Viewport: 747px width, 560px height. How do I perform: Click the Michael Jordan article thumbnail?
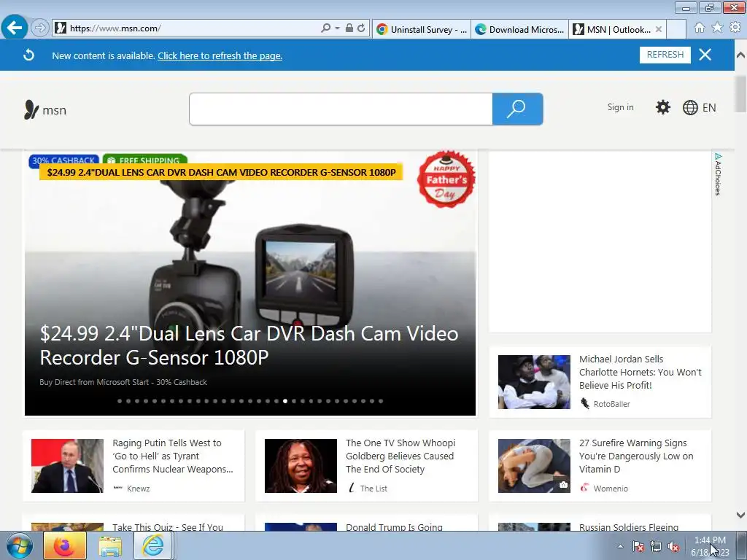[x=534, y=382]
